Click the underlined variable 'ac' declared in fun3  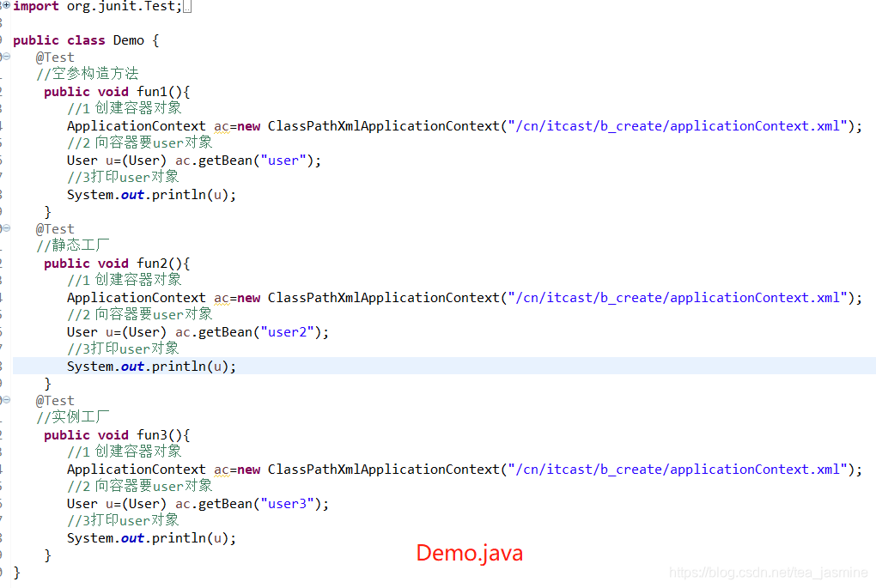[222, 470]
